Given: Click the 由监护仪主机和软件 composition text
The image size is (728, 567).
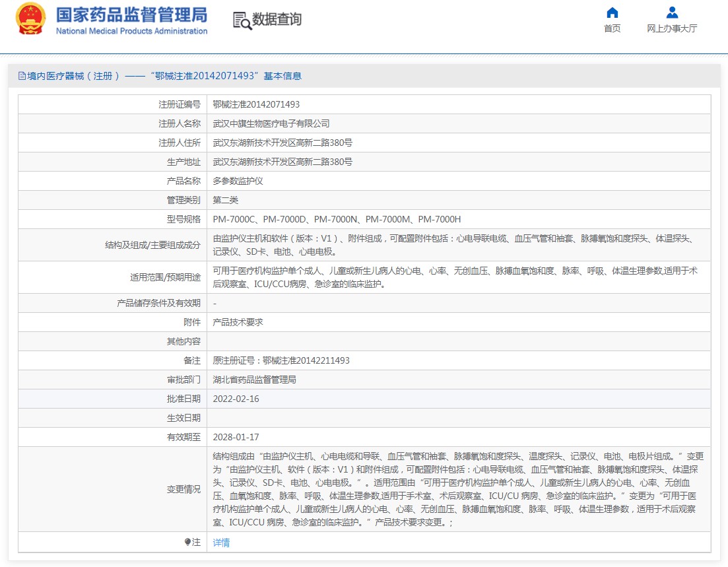Looking at the screenshot, I should click(x=453, y=245).
